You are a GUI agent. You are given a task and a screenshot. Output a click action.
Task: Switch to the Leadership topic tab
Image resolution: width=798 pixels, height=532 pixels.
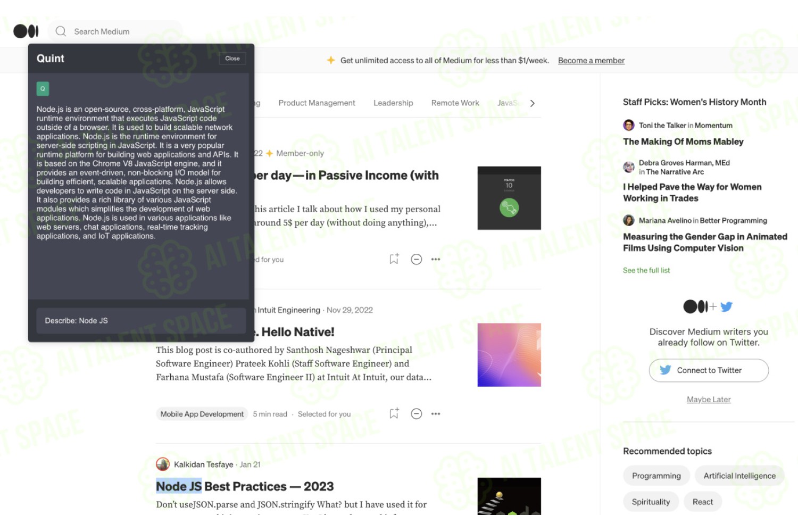393,103
